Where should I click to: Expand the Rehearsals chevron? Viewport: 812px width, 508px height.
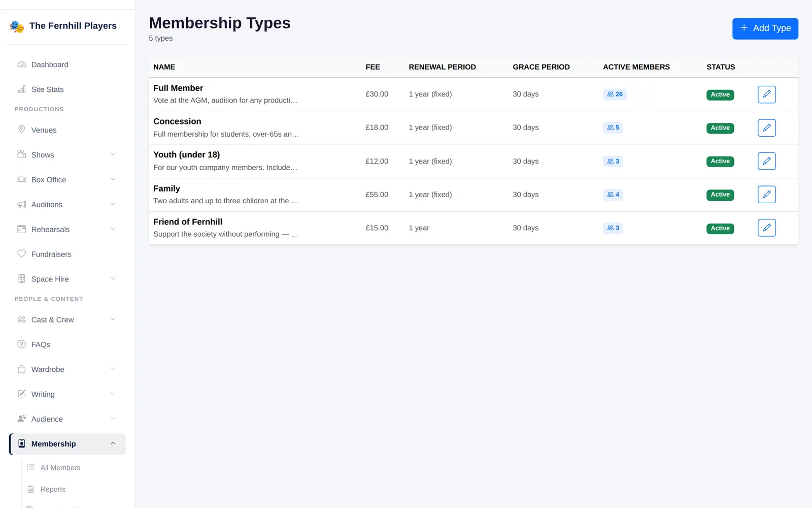tap(113, 229)
